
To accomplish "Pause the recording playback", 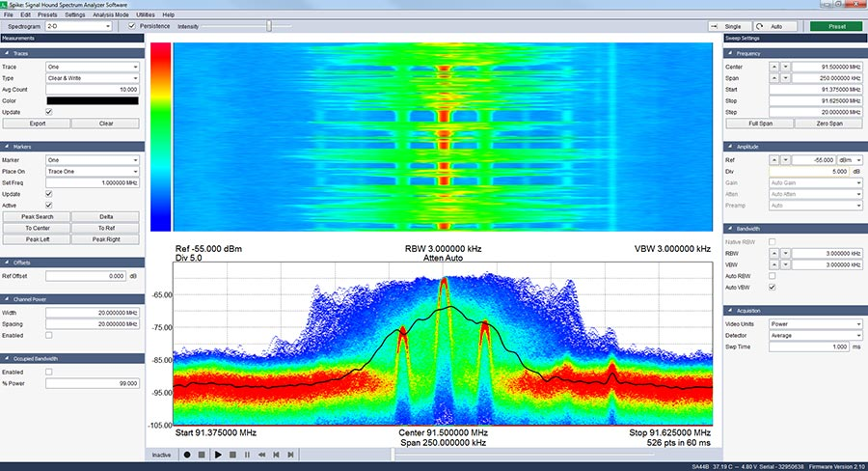I will tap(247, 454).
